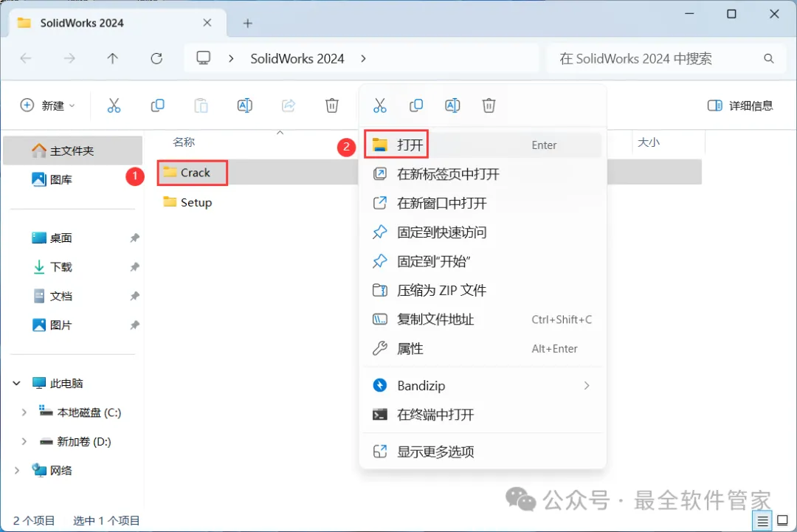Click SolidWorks 2024 in the address bar
This screenshot has width=797, height=532.
(297, 58)
